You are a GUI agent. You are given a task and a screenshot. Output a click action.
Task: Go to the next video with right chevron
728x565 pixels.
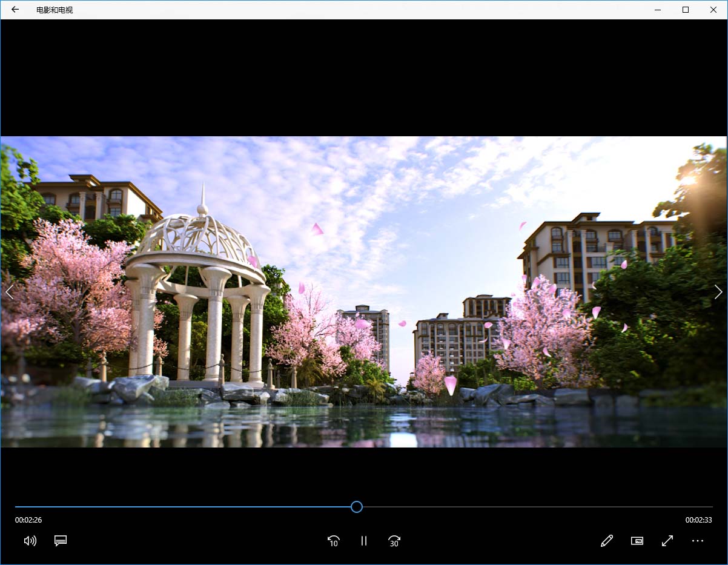point(718,292)
